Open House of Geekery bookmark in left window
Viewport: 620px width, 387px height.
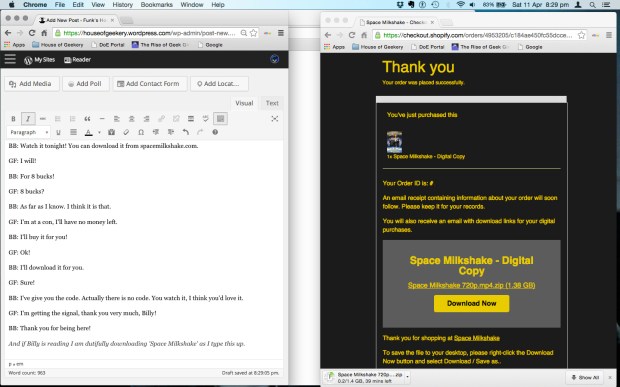tap(58, 45)
